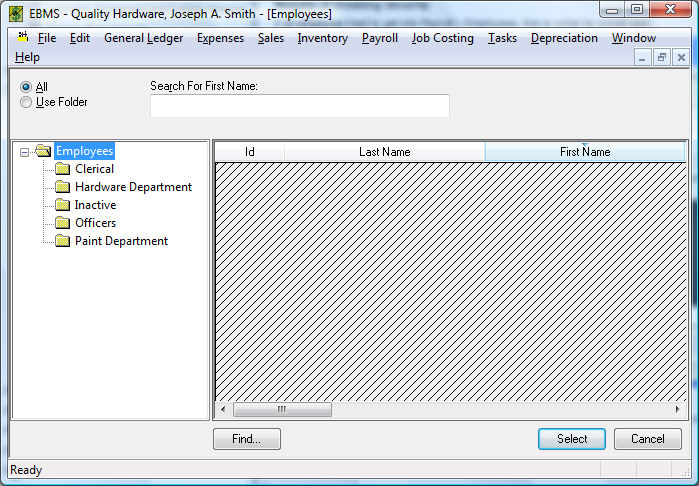Click the Officers folder icon
This screenshot has width=699, height=486.
pyautogui.click(x=62, y=223)
